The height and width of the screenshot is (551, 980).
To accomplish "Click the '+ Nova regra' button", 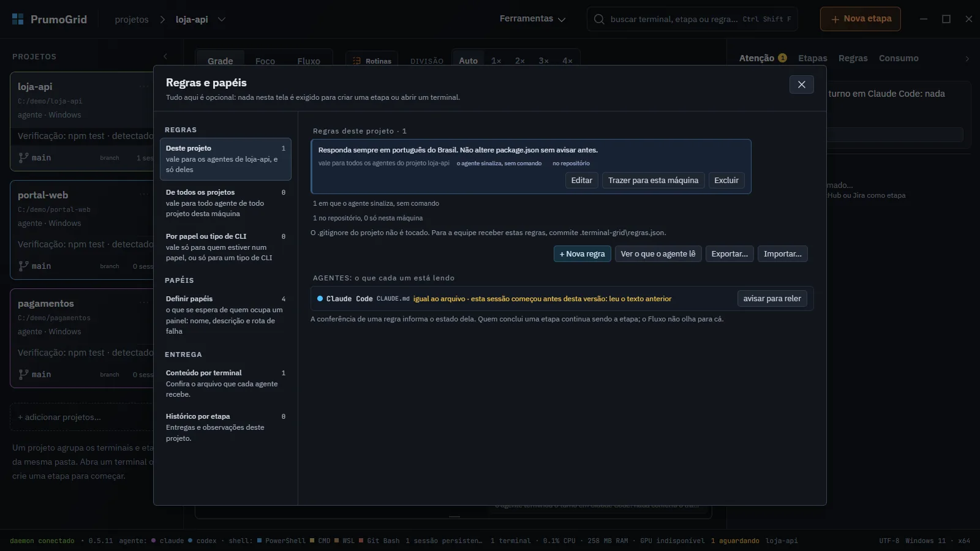I will pyautogui.click(x=582, y=254).
